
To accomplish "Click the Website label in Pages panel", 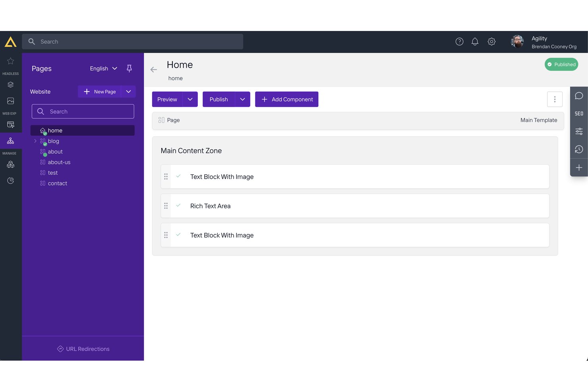I will (x=40, y=91).
